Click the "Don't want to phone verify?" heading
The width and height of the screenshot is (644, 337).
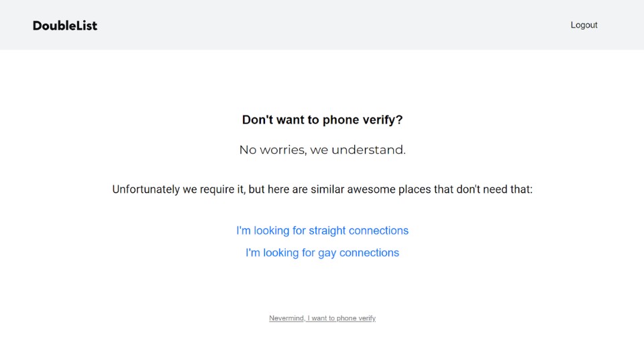coord(322,120)
